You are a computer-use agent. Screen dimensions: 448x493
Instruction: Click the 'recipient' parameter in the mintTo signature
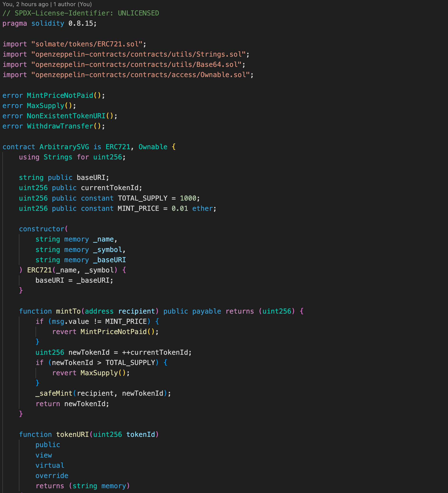[137, 311]
